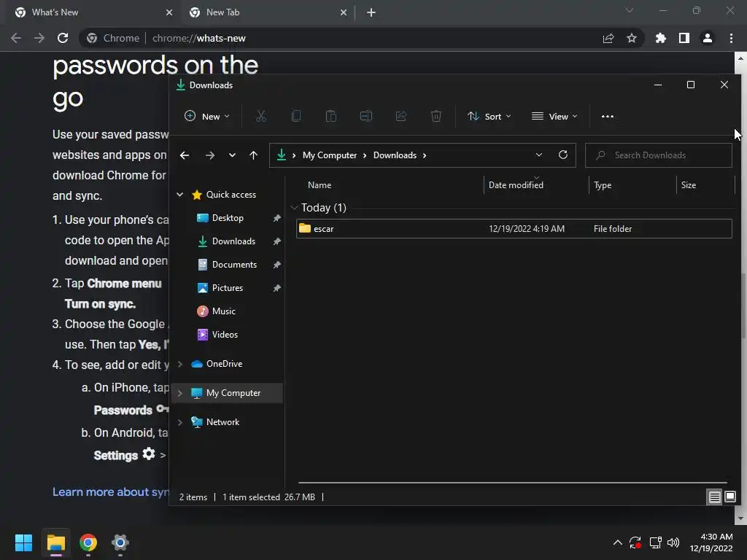Expand the address bar history dropdown
The height and width of the screenshot is (560, 747).
539,155
